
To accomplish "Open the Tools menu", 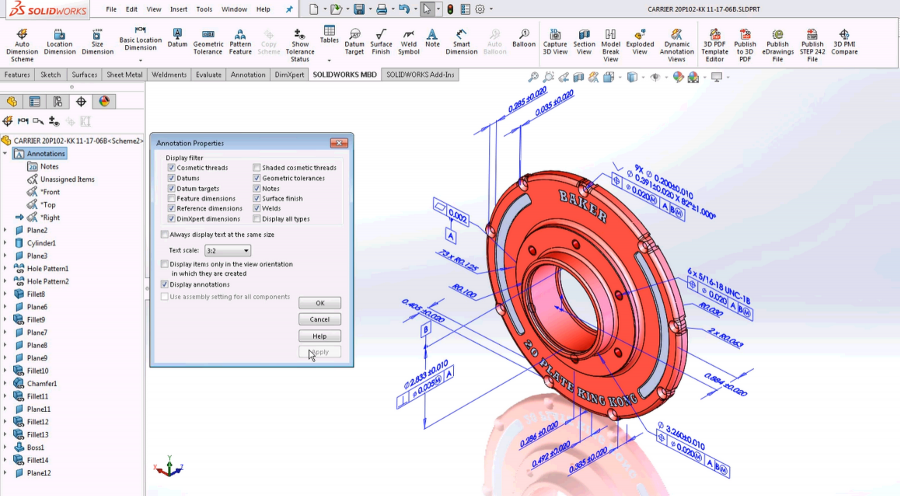I will tap(204, 9).
